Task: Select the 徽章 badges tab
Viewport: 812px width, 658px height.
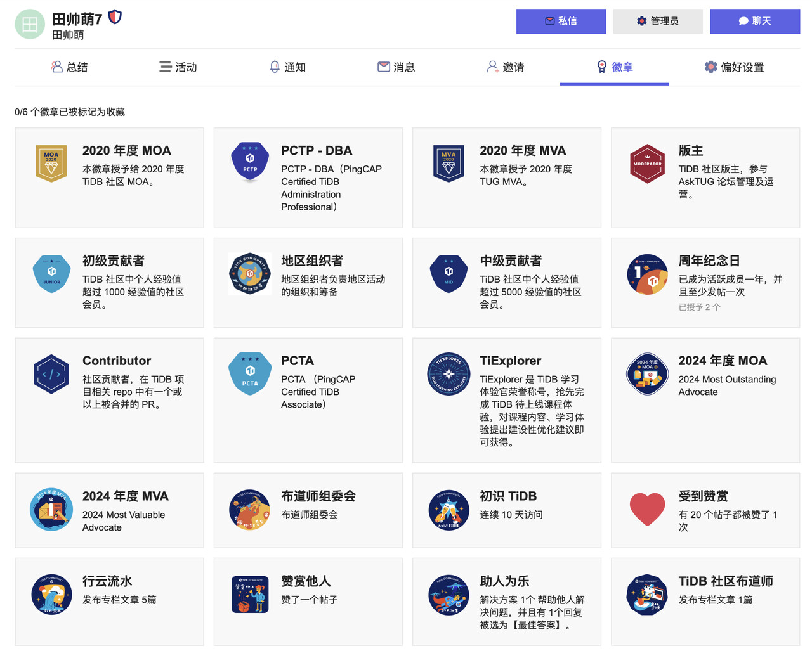Action: point(615,67)
